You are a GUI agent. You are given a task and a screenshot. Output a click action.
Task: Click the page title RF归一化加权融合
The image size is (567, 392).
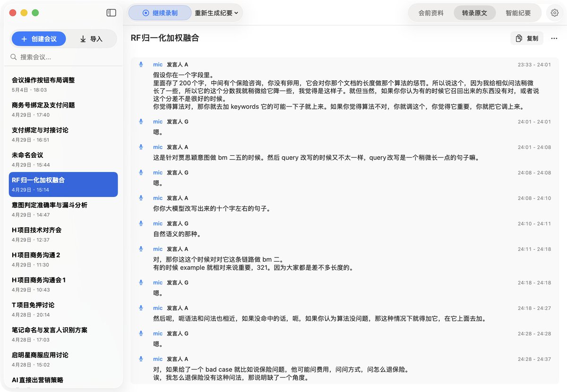[164, 38]
